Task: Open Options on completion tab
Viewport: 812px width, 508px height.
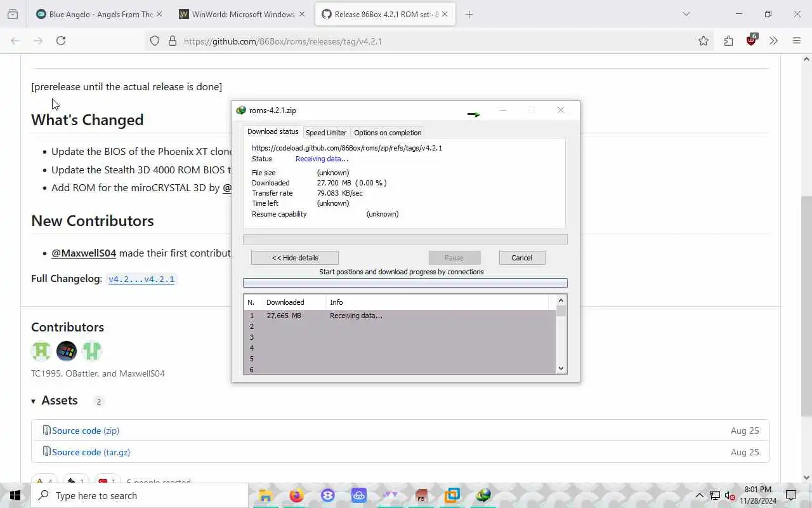Action: pos(388,133)
